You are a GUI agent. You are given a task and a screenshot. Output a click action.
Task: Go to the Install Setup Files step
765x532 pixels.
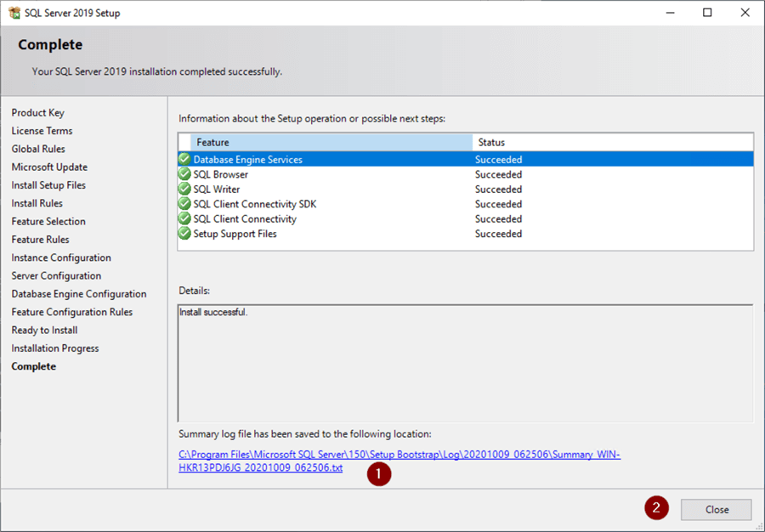click(x=48, y=185)
